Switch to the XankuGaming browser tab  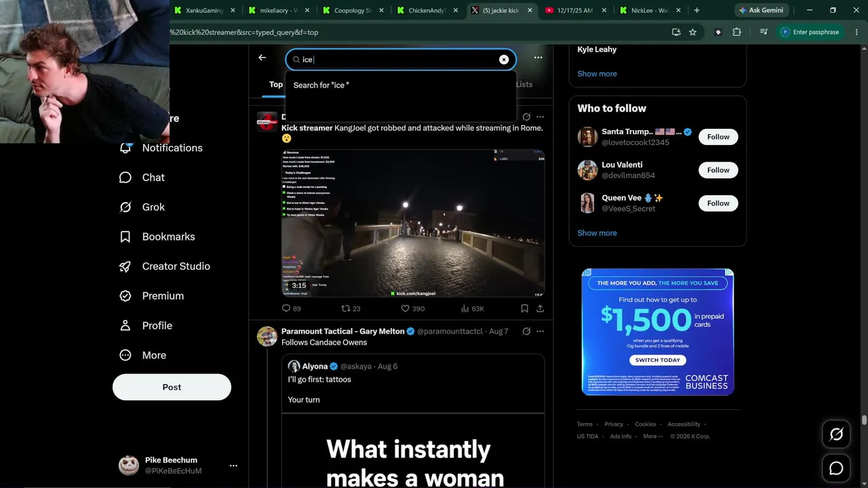click(204, 10)
